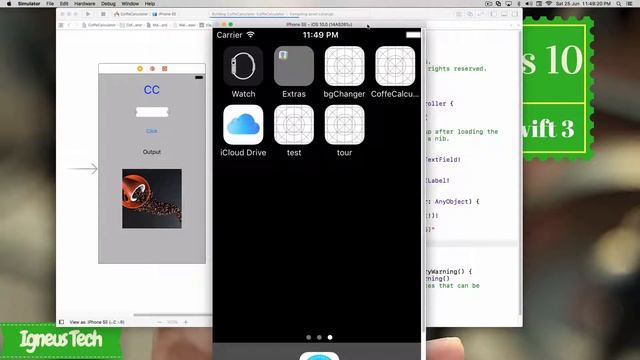Toggle the navigator panel in Xcode
The height and width of the screenshot is (360, 640).
click(493, 14)
